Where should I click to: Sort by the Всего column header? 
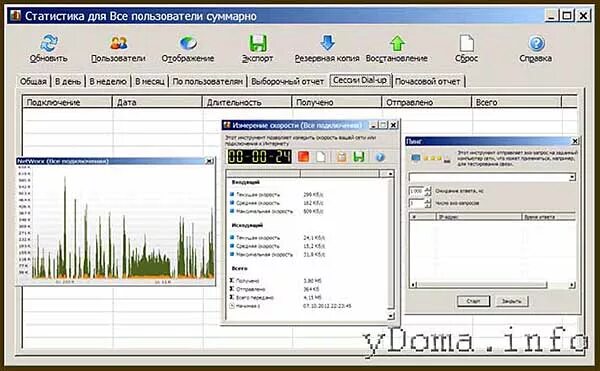(517, 102)
